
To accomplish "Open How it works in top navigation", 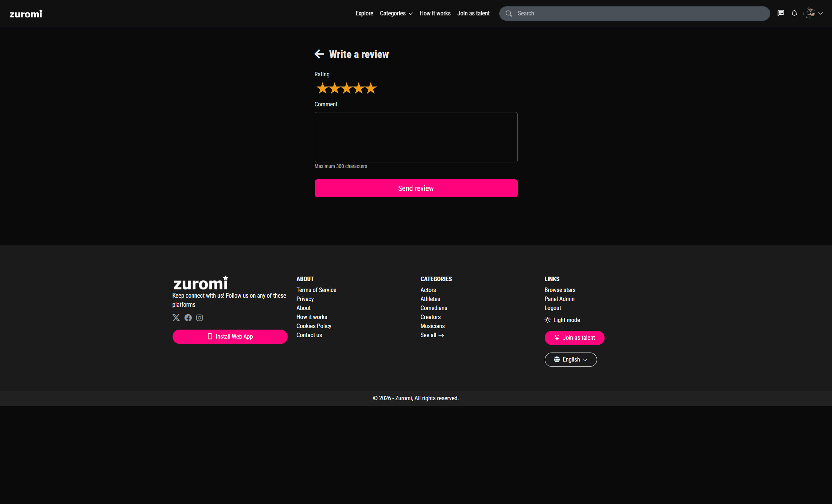I will point(435,13).
